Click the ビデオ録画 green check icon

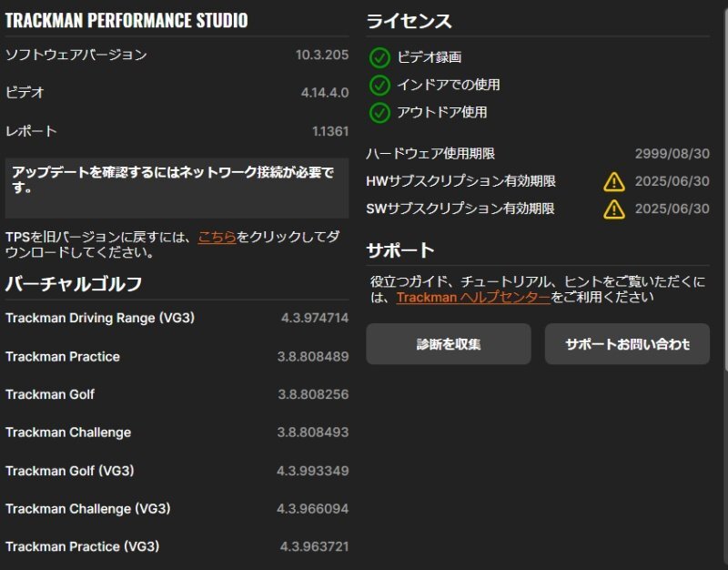click(x=379, y=57)
